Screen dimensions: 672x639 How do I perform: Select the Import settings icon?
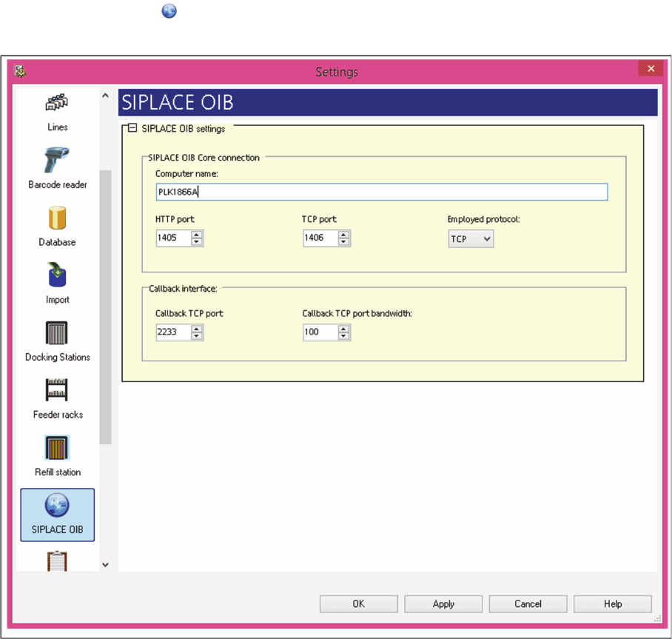click(x=57, y=275)
